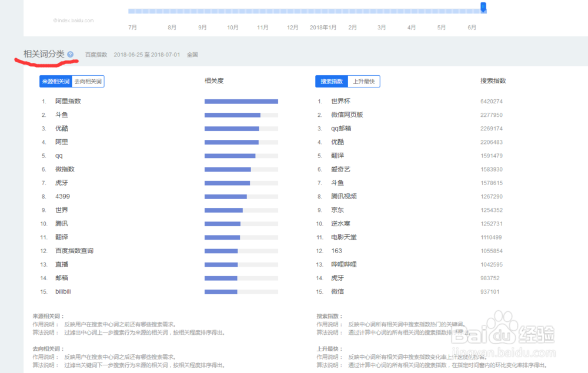Open the related word 微指数
The width and height of the screenshot is (588, 373).
pos(65,169)
